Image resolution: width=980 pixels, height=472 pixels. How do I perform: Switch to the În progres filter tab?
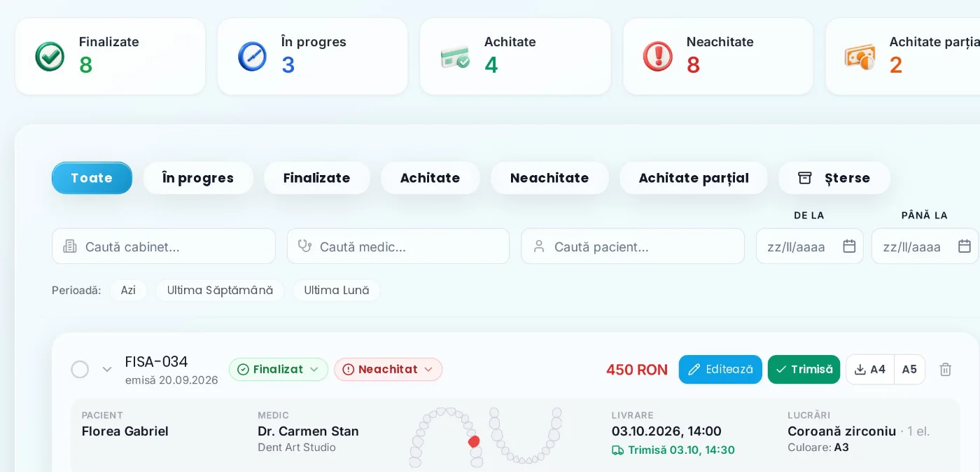click(198, 178)
